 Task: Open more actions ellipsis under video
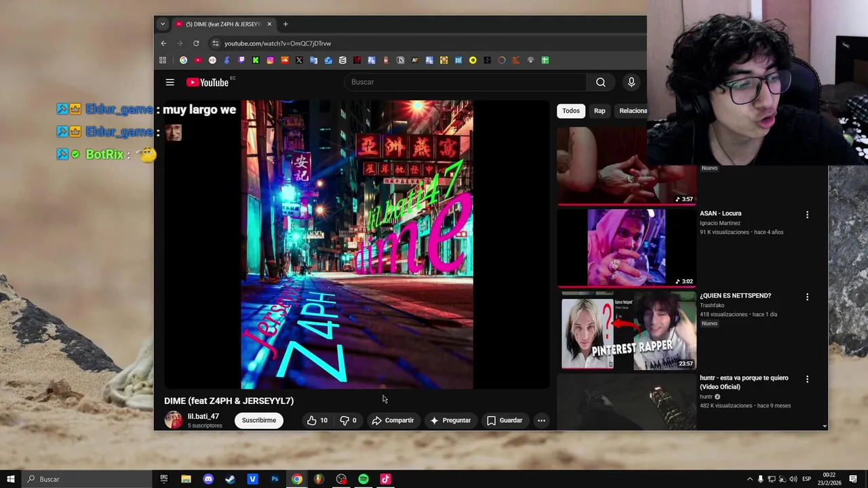click(541, 420)
